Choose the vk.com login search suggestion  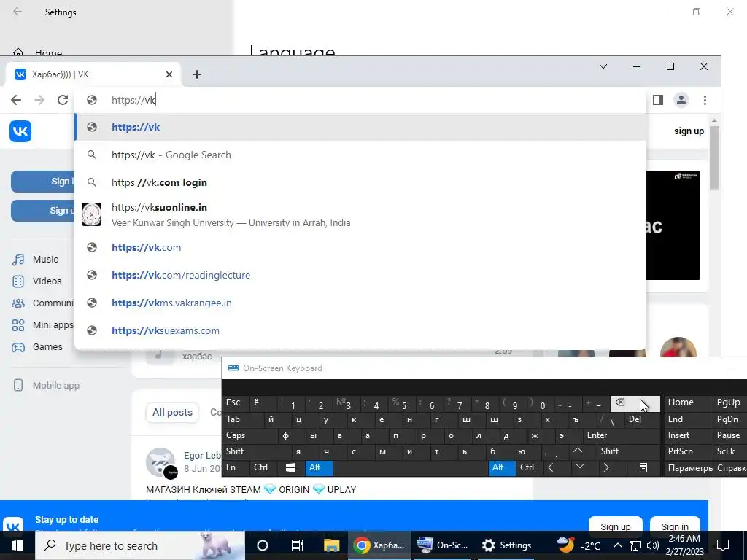coord(360,182)
